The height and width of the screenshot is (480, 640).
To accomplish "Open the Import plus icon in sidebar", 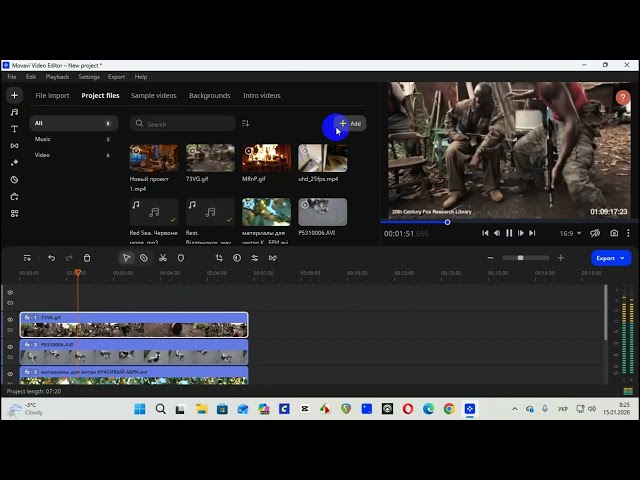I will click(x=14, y=95).
